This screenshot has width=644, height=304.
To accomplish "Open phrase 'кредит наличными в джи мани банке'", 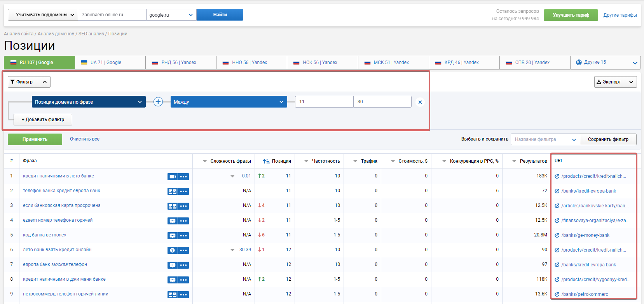I will pyautogui.click(x=64, y=279).
